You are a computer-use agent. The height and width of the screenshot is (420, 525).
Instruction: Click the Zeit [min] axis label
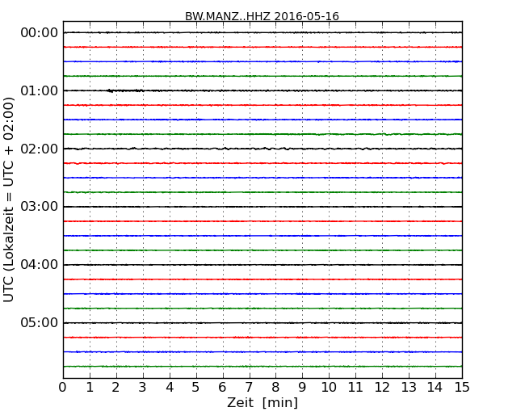tap(262, 402)
